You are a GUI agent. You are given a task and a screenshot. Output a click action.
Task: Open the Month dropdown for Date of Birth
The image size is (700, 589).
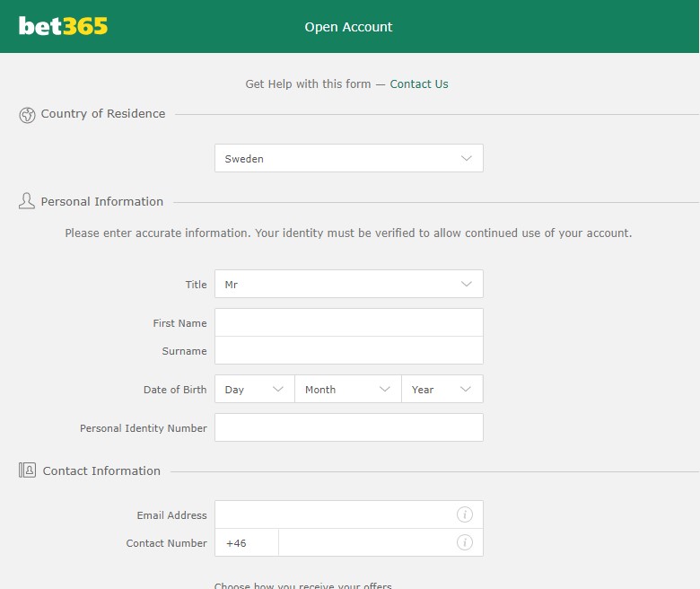pyautogui.click(x=348, y=389)
